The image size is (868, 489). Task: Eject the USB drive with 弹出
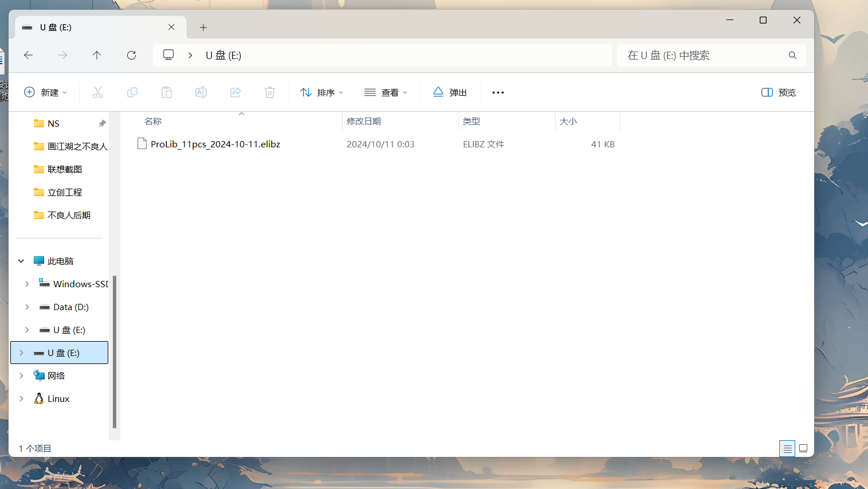pyautogui.click(x=450, y=92)
